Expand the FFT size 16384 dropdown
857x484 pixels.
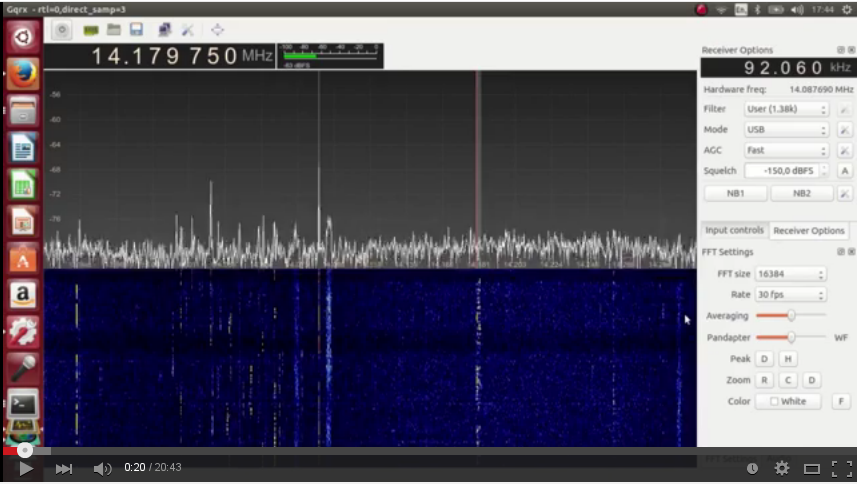pyautogui.click(x=791, y=274)
